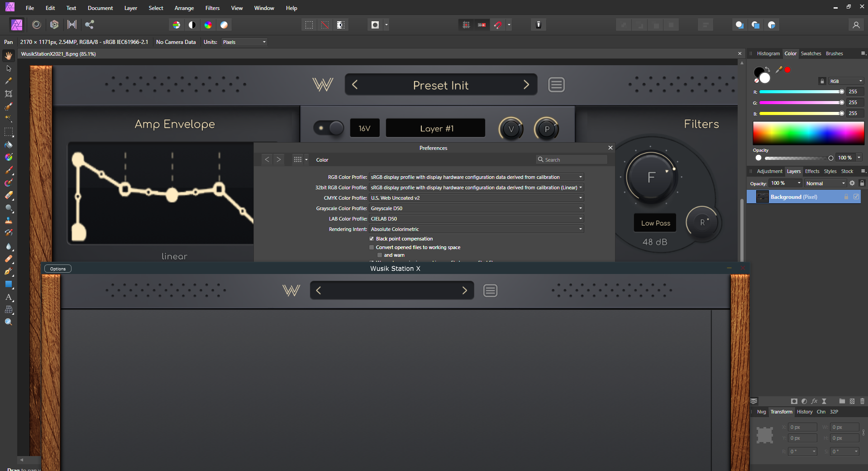The image size is (868, 471).
Task: Select the Paint Brush tool
Action: click(9, 170)
